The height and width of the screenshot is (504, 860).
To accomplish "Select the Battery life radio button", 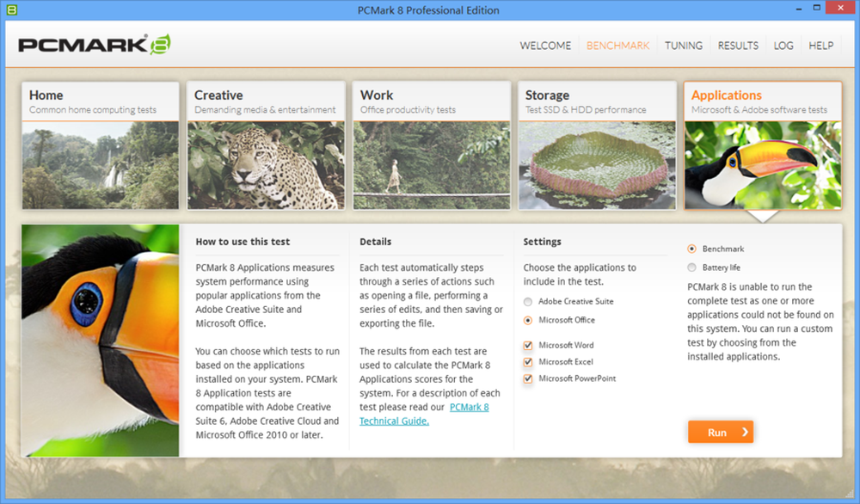I will point(691,267).
